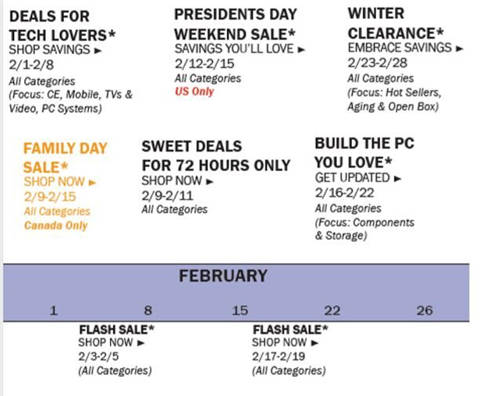Viewport: 500px width, 396px height.
Task: Click the second Flash Sale Shop Now arrow
Action: (314, 343)
